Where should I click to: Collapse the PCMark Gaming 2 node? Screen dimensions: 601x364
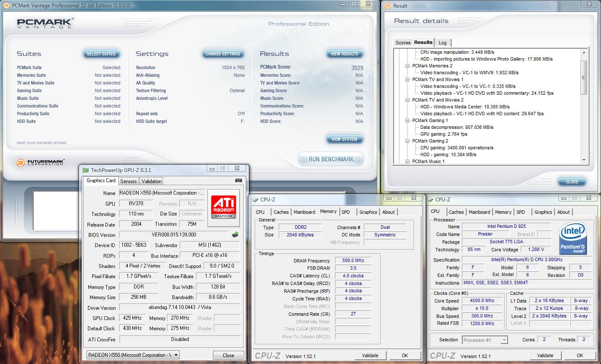407,141
